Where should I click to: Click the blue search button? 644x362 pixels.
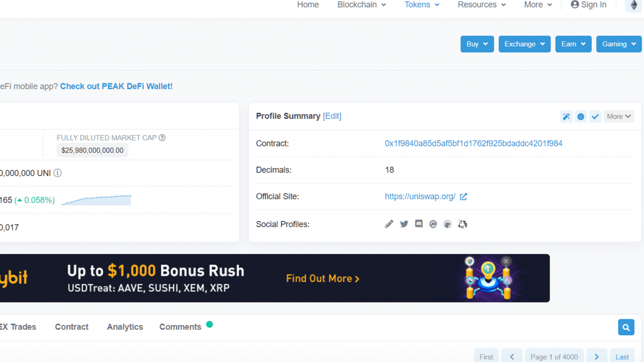pos(626,327)
